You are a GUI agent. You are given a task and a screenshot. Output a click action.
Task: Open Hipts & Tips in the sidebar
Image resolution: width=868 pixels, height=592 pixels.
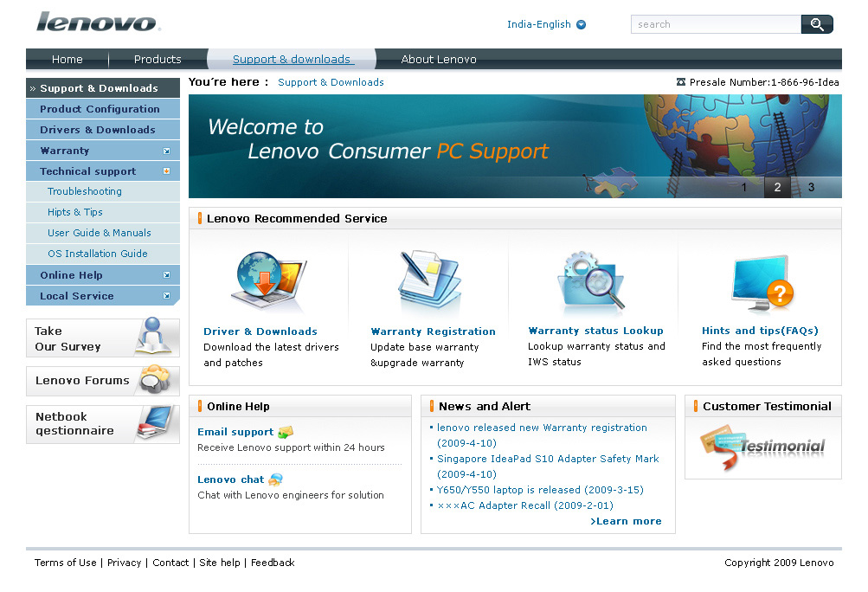pos(103,212)
